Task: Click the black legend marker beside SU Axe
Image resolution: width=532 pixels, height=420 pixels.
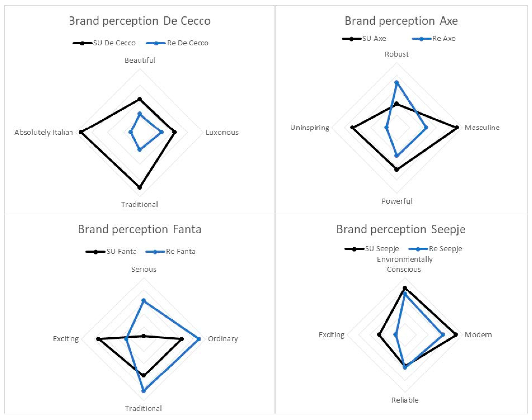Action: [351, 39]
